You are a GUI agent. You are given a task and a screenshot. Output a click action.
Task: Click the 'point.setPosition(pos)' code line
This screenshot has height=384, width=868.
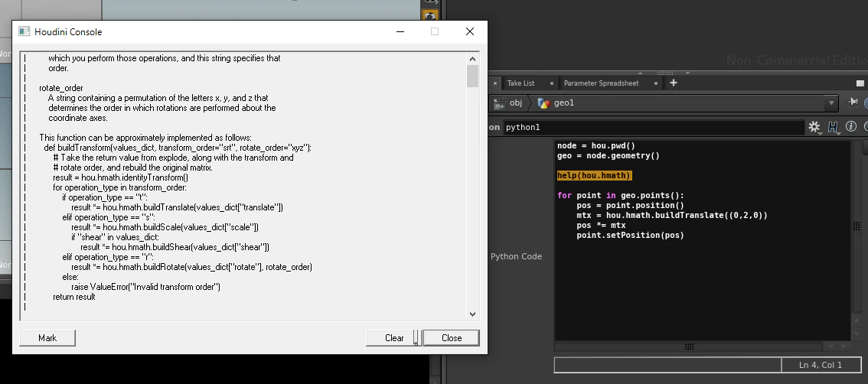[630, 235]
